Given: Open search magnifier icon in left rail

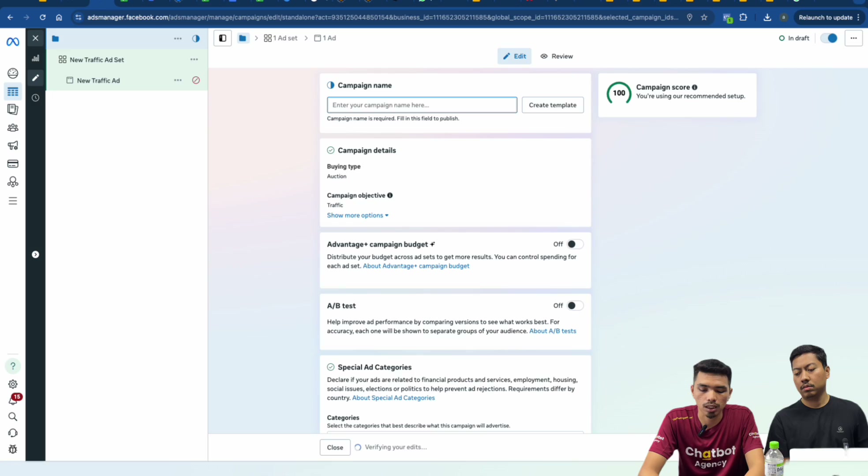Looking at the screenshot, I should 13,417.
